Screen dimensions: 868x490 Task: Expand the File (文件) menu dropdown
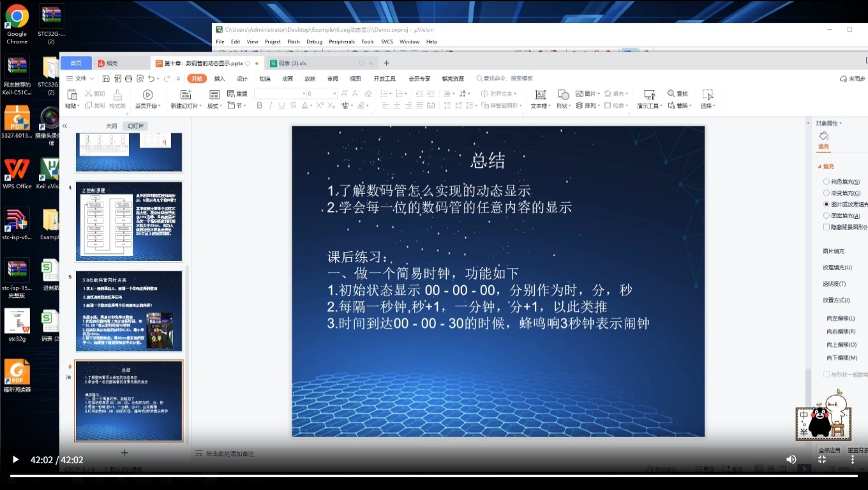(80, 78)
